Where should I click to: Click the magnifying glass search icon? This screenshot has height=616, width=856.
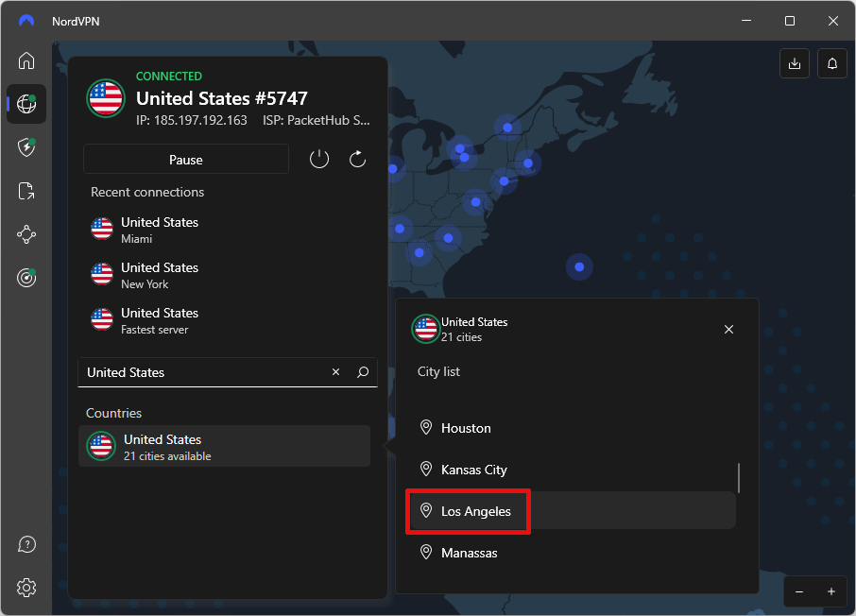363,372
